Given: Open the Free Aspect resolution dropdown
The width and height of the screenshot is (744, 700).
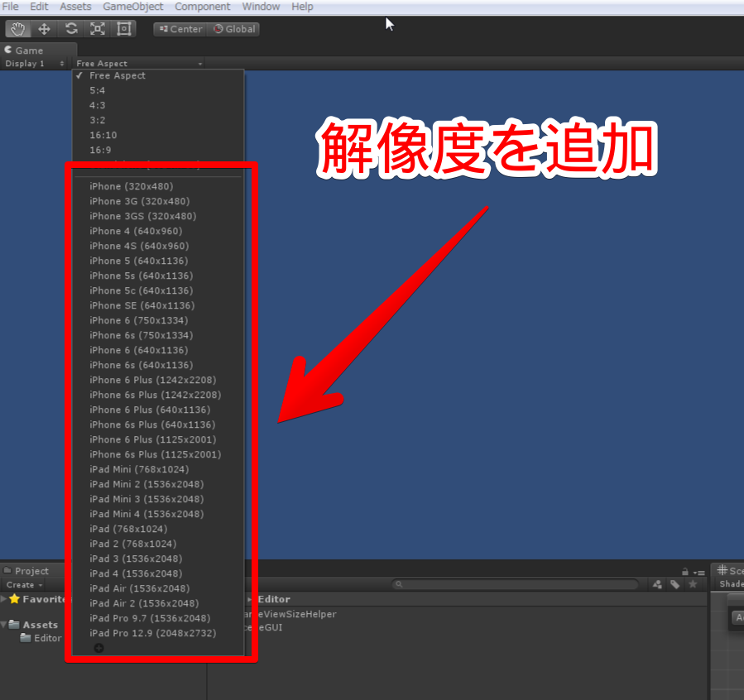Looking at the screenshot, I should [x=139, y=63].
